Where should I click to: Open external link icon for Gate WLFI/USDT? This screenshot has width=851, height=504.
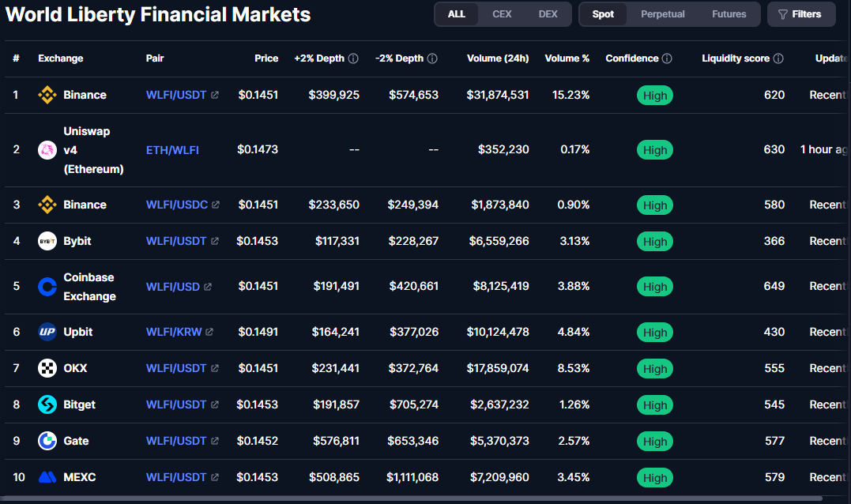215,441
